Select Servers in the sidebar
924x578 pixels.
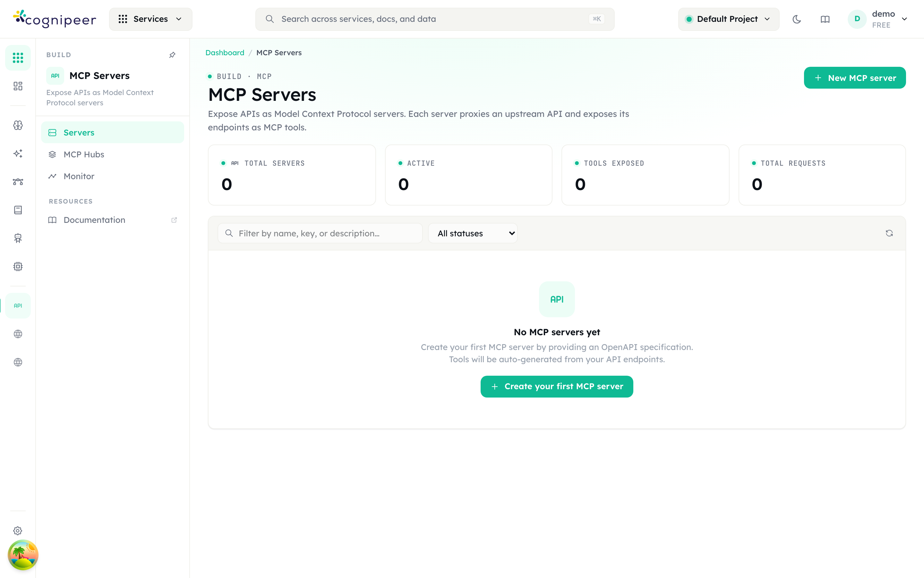click(x=113, y=132)
